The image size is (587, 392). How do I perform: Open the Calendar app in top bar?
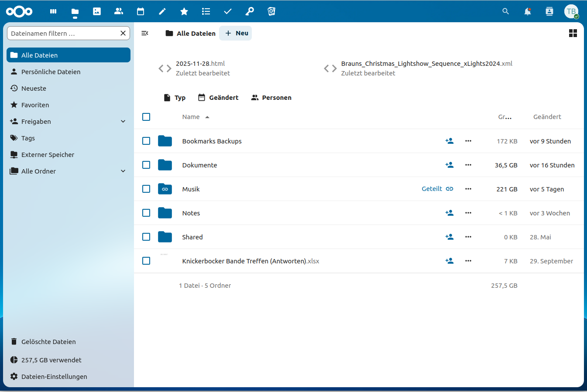point(141,11)
